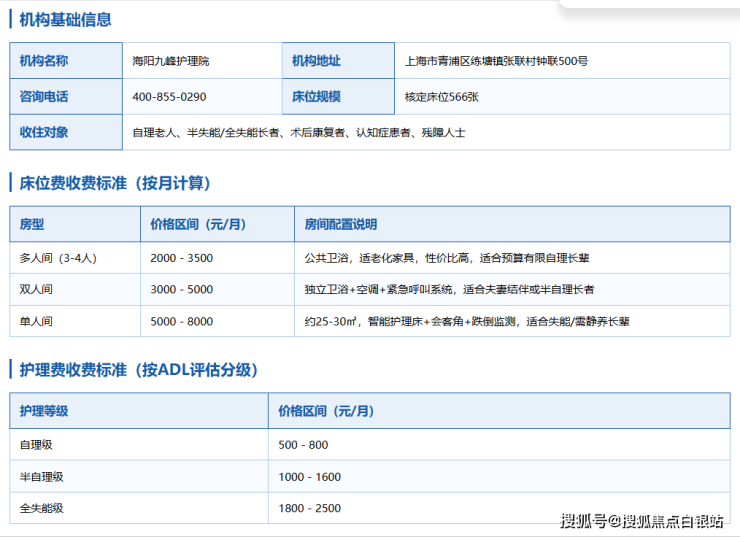The width and height of the screenshot is (740, 537).
Task: Click the 房型 column header
Action: (75, 224)
